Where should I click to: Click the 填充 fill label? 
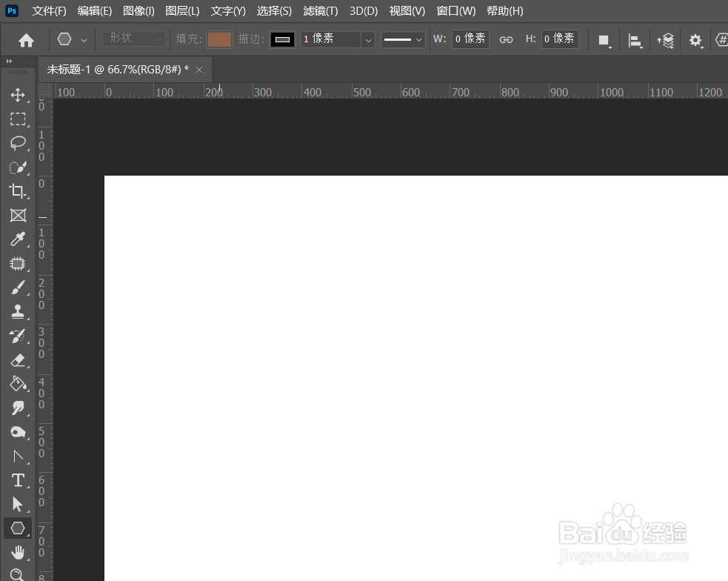coord(189,39)
